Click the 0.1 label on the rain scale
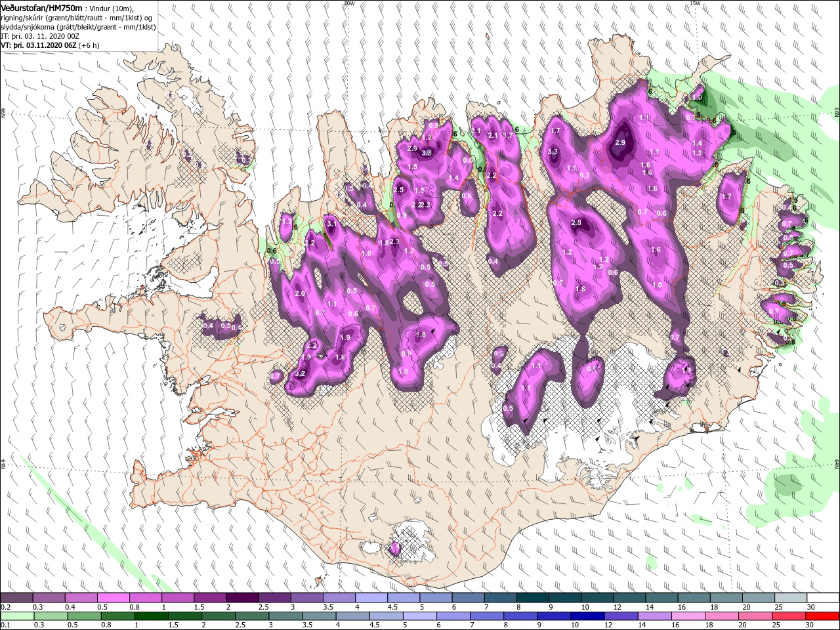The image size is (840, 630). 5,625
